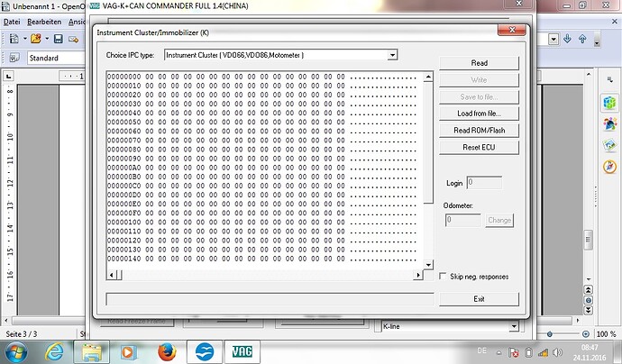Open the Action Center flag tray icon
This screenshot has width=622, height=364.
pos(514,352)
